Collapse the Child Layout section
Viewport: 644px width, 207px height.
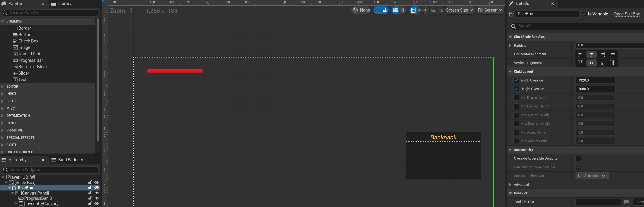pyautogui.click(x=510, y=72)
